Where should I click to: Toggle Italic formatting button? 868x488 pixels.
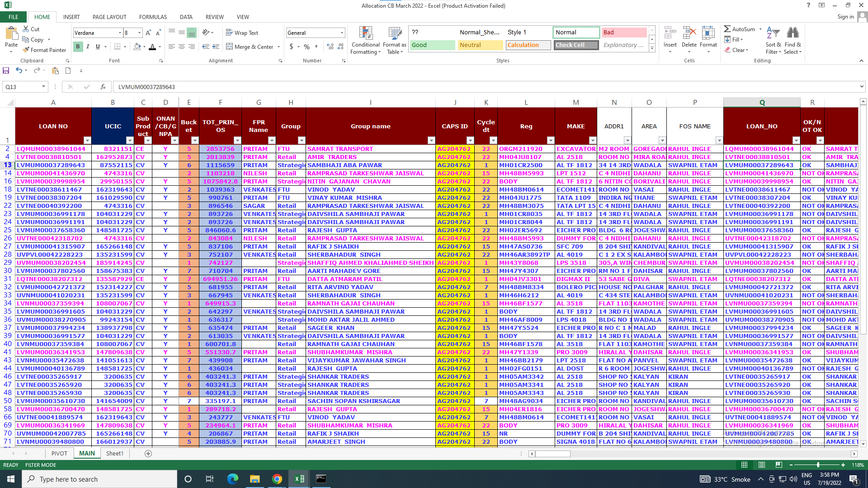88,47
